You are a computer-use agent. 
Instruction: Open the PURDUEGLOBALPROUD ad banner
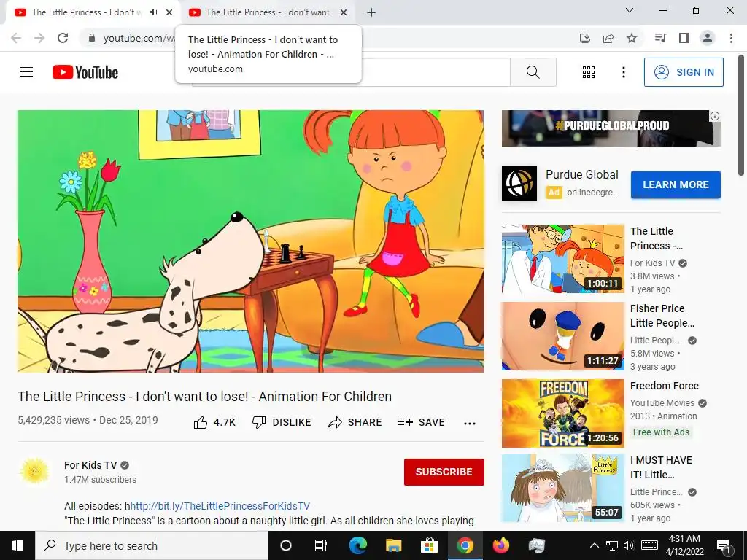point(611,128)
